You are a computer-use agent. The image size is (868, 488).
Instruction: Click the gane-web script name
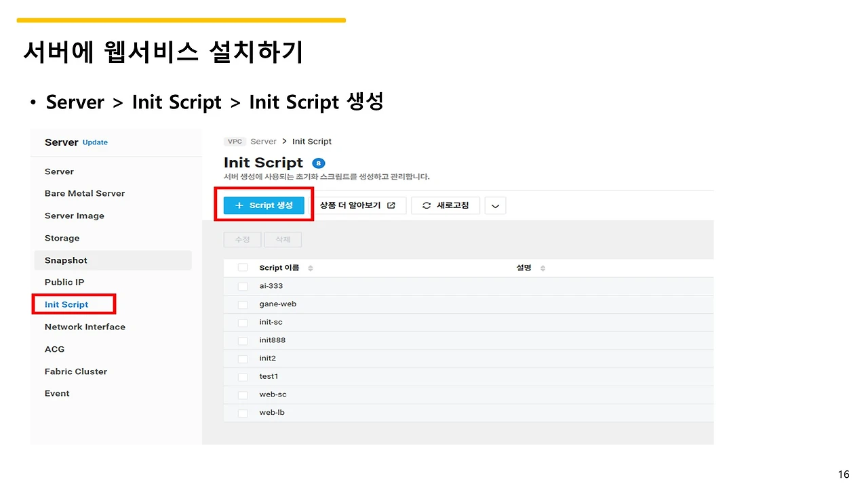click(x=278, y=304)
